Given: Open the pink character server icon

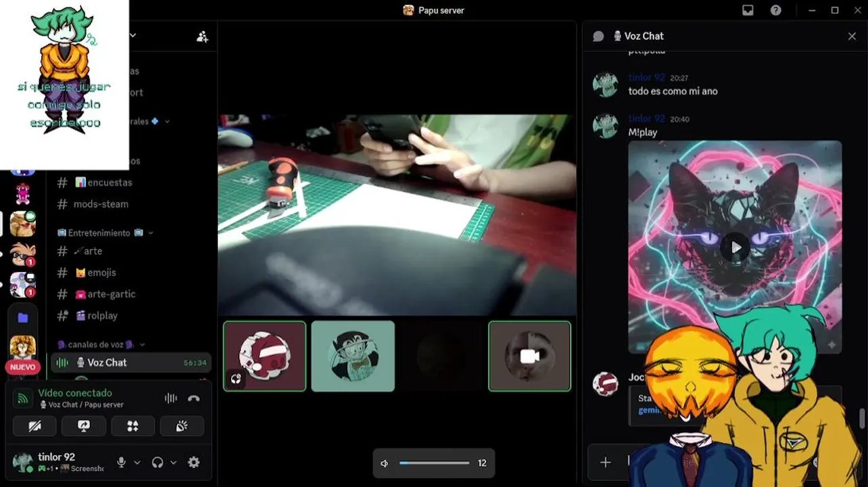Looking at the screenshot, I should (22, 195).
